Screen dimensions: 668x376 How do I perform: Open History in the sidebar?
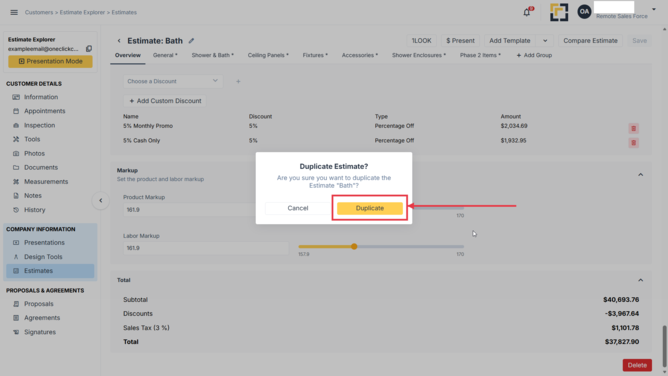pos(35,210)
